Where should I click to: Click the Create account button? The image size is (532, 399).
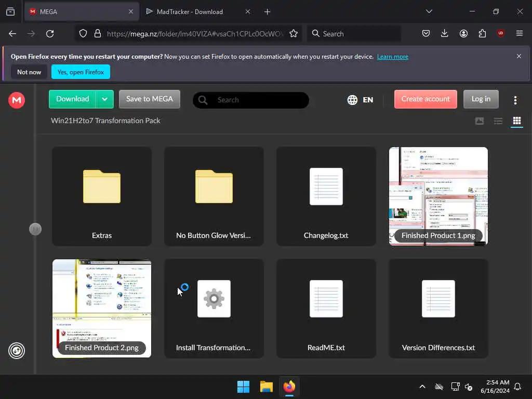425,99
